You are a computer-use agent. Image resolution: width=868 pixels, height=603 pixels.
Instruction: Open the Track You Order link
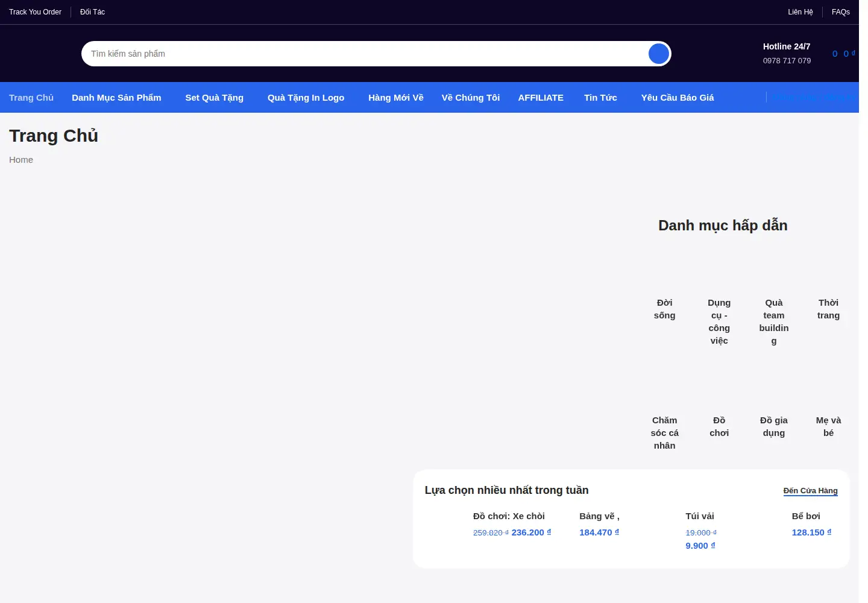[35, 12]
